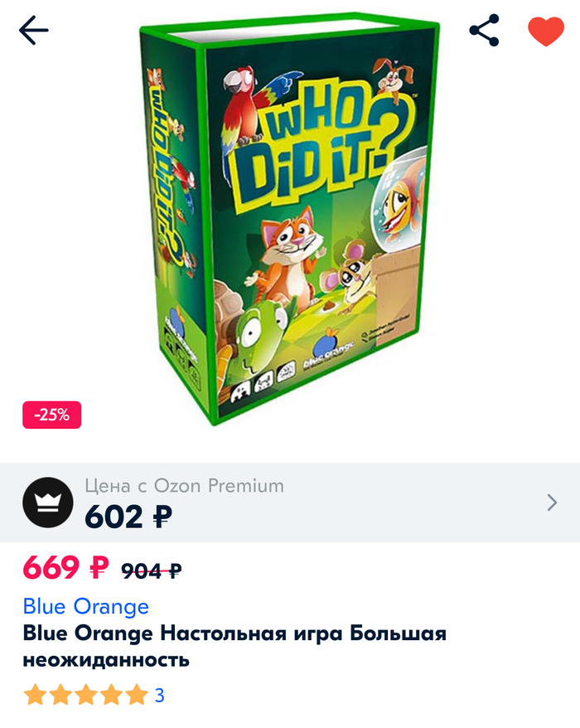Screen dimensions: 580x728
Task: Tap the five-star rating row
Action: point(86,695)
